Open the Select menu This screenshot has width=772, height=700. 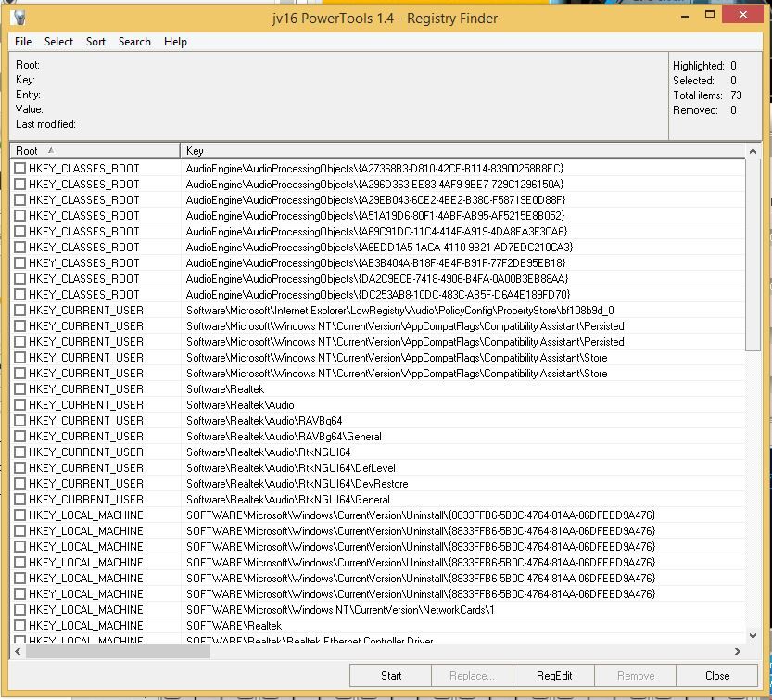58,42
